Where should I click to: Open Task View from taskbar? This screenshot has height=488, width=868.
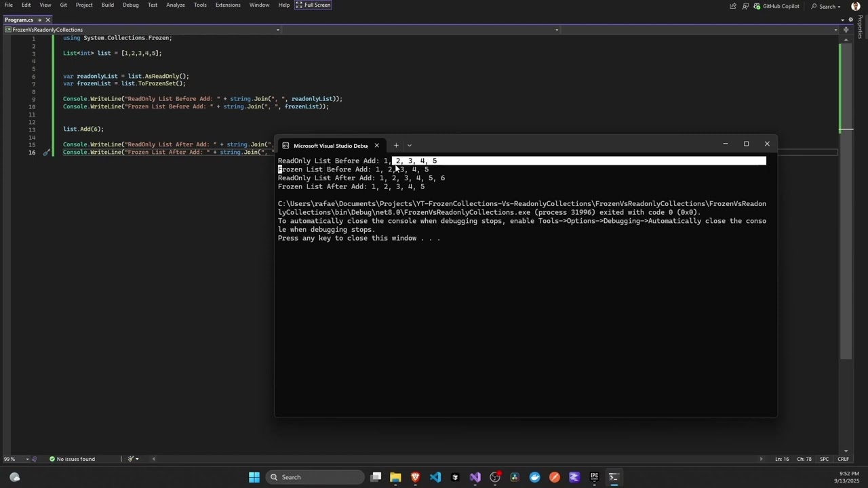tap(376, 477)
